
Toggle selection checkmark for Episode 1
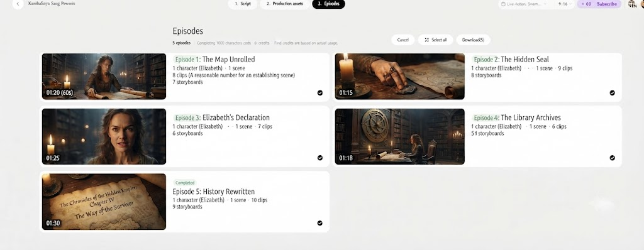point(320,93)
